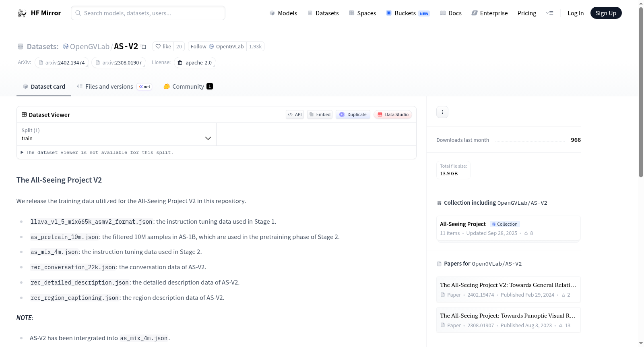The image size is (644, 347).
Task: Switch to Files and versions tab
Action: click(x=114, y=87)
